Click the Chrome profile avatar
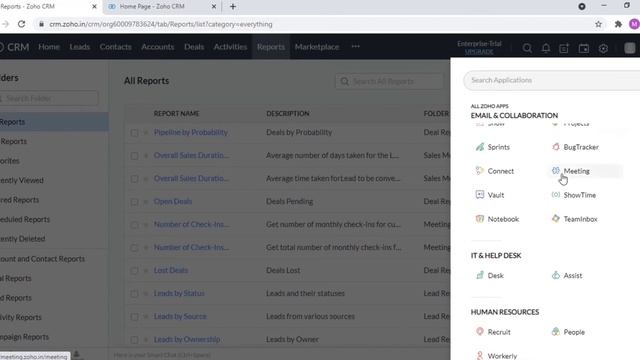 pyautogui.click(x=634, y=24)
